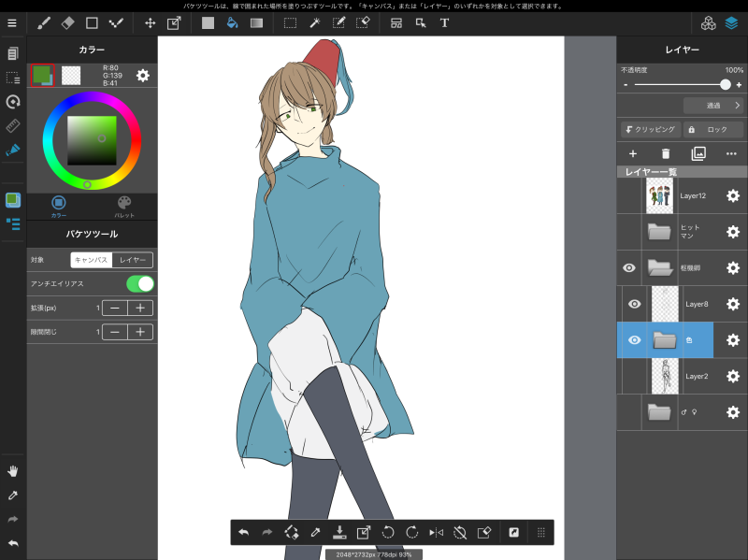Delete layer with trash button
The width and height of the screenshot is (748, 560).
pyautogui.click(x=666, y=153)
